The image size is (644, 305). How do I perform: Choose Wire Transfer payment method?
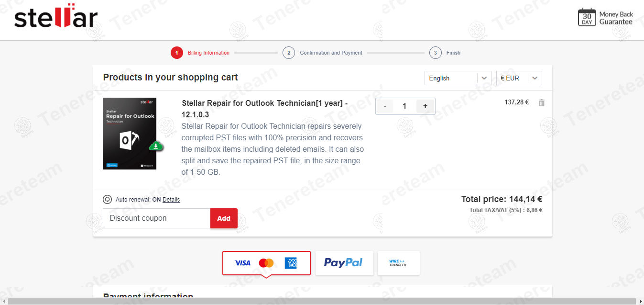(x=398, y=263)
